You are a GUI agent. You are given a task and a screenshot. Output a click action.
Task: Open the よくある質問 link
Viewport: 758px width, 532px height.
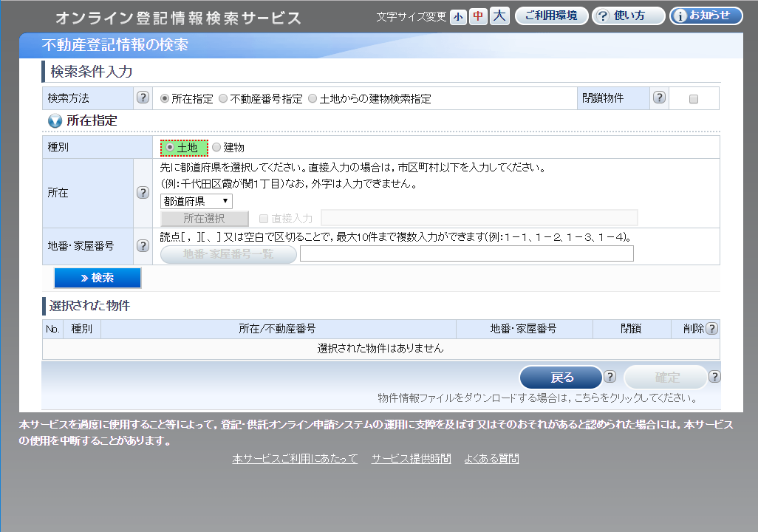[x=491, y=459]
